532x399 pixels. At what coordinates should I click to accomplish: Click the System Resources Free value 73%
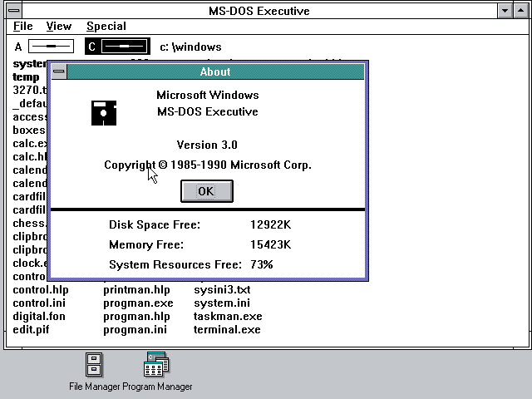pos(262,264)
